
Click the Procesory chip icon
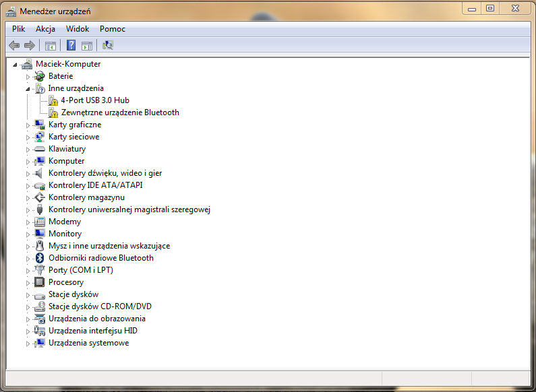coord(40,282)
